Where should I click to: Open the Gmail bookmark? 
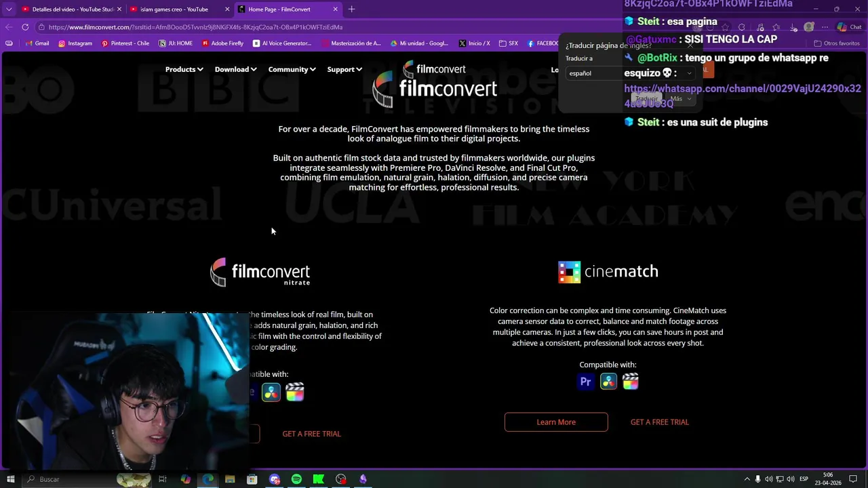point(37,43)
